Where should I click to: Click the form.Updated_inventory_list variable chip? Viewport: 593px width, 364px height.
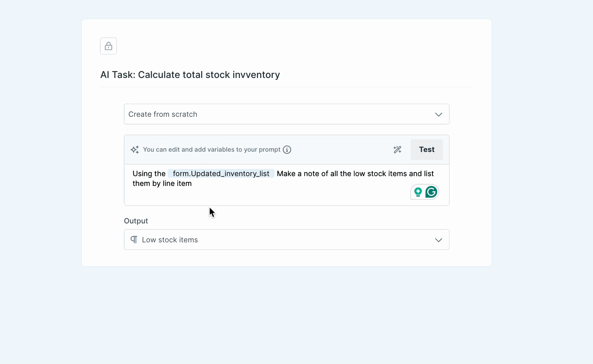pyautogui.click(x=221, y=173)
